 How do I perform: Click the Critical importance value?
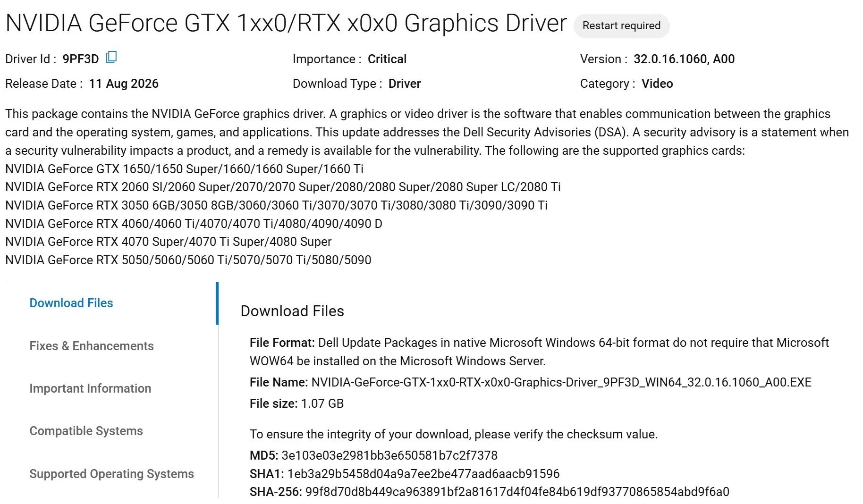point(387,59)
